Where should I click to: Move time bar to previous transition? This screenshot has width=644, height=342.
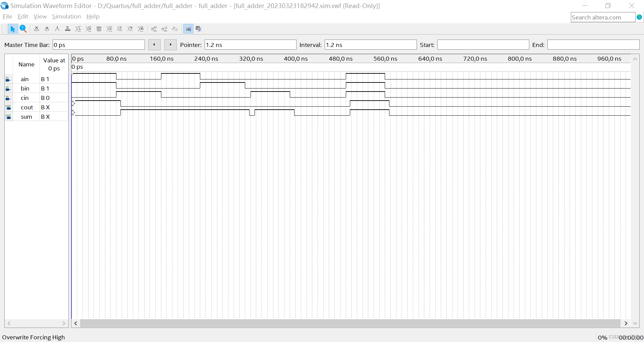point(154,45)
